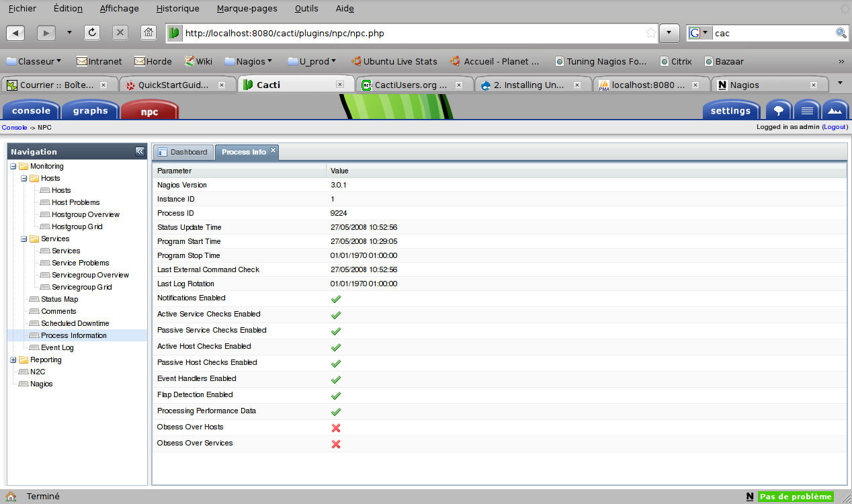852x504 pixels.
Task: Click the Logout link
Action: pyautogui.click(x=835, y=127)
